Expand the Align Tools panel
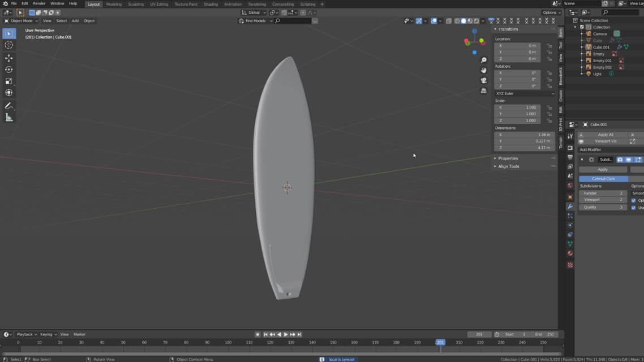The image size is (644, 362). click(508, 166)
